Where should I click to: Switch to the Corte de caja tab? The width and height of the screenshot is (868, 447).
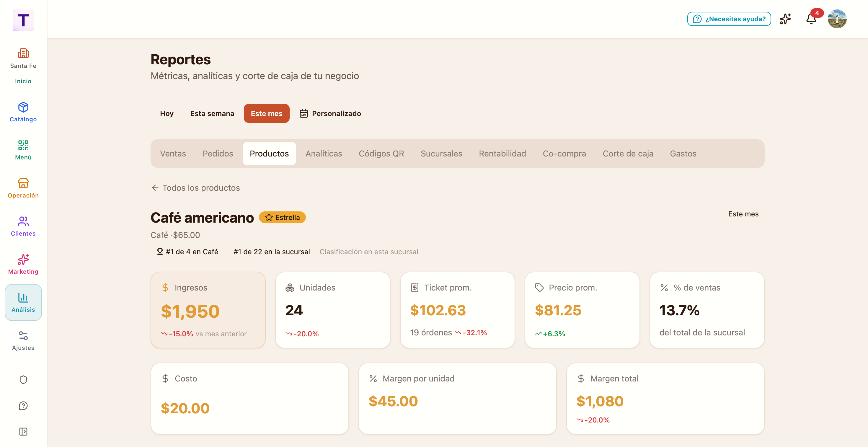pos(628,154)
